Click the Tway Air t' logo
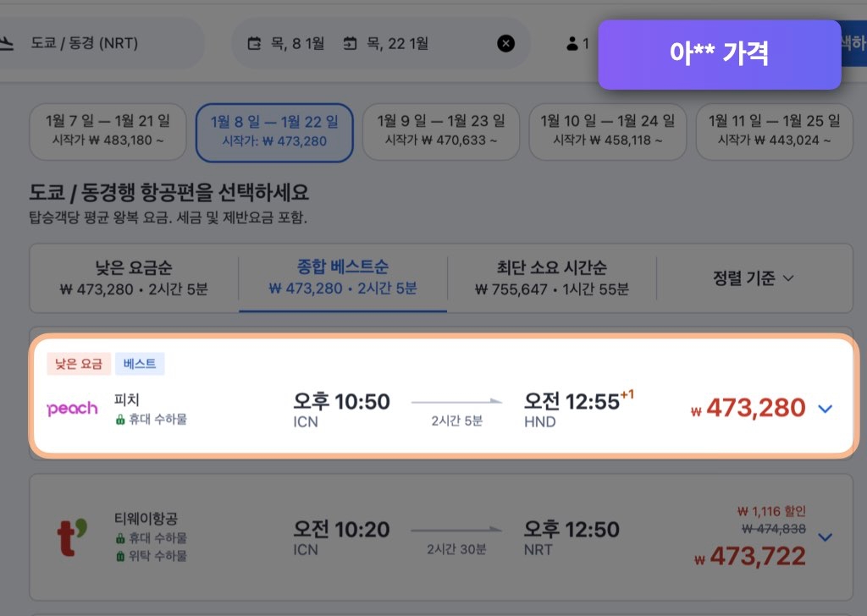867x616 pixels. tap(71, 537)
